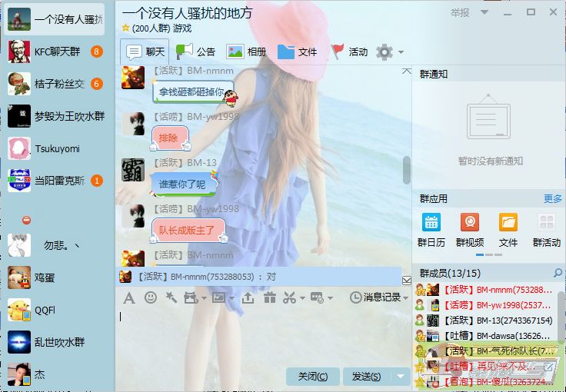Click the 更多 link for group apps
566x392 pixels.
[552, 198]
